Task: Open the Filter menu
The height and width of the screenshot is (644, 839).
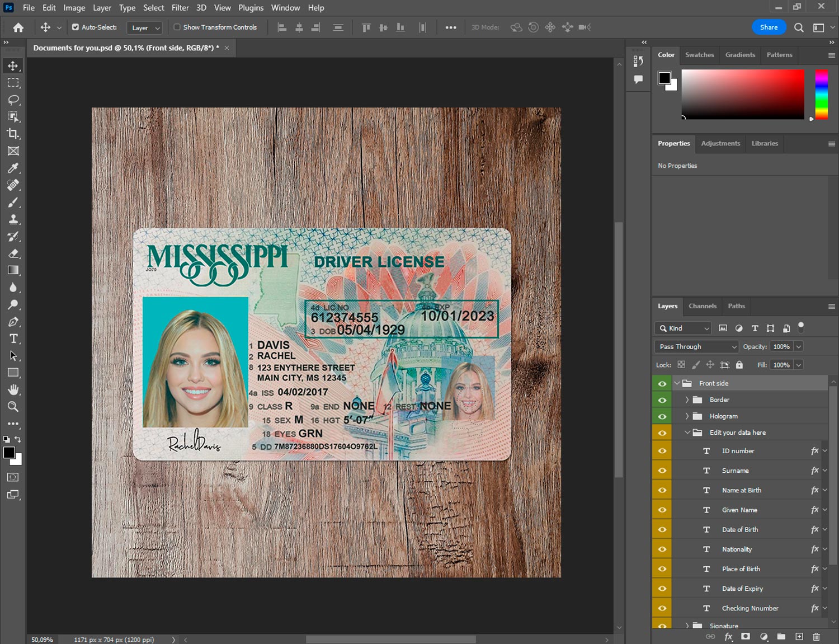Action: pos(180,8)
